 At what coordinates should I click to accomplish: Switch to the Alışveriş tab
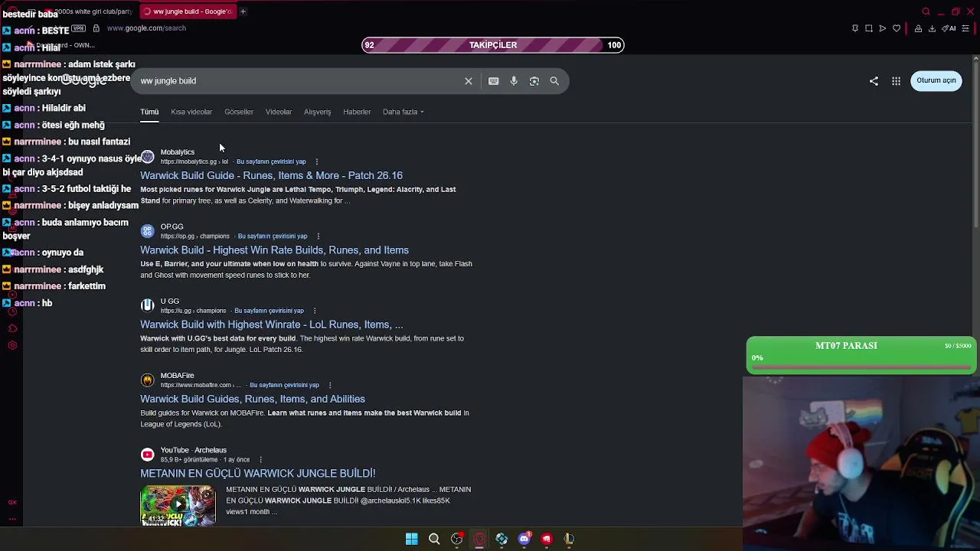tap(317, 112)
